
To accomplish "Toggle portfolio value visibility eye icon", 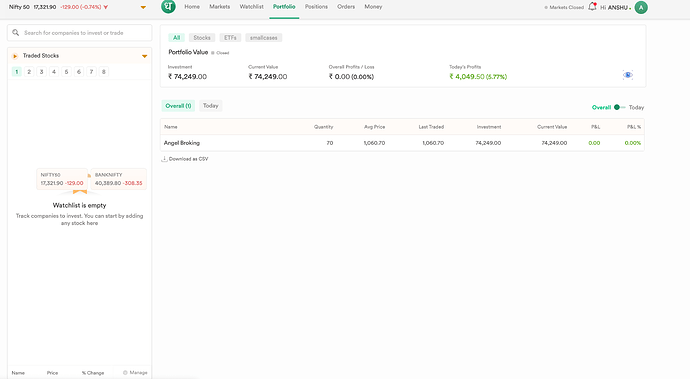I will pyautogui.click(x=628, y=75).
